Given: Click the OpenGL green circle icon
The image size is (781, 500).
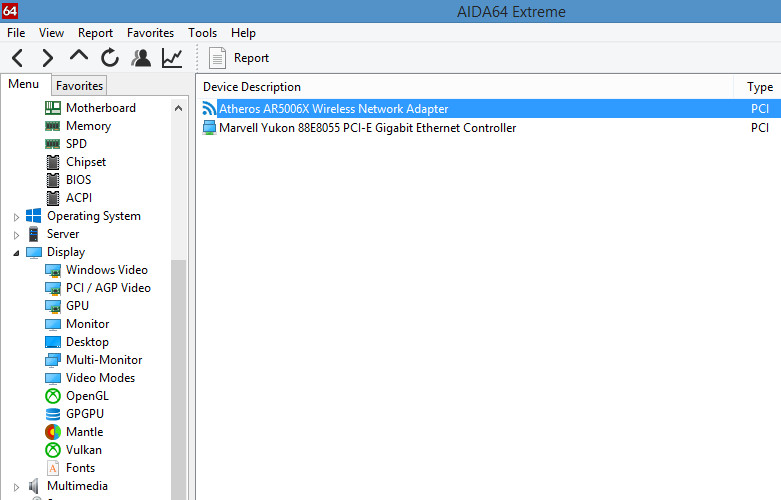Looking at the screenshot, I should (53, 396).
